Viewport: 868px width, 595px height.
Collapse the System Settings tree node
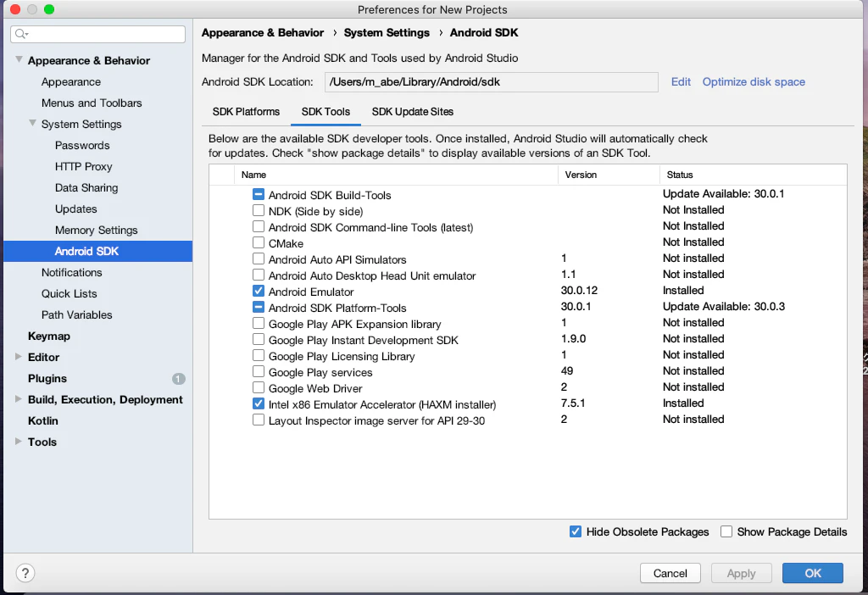pyautogui.click(x=33, y=124)
